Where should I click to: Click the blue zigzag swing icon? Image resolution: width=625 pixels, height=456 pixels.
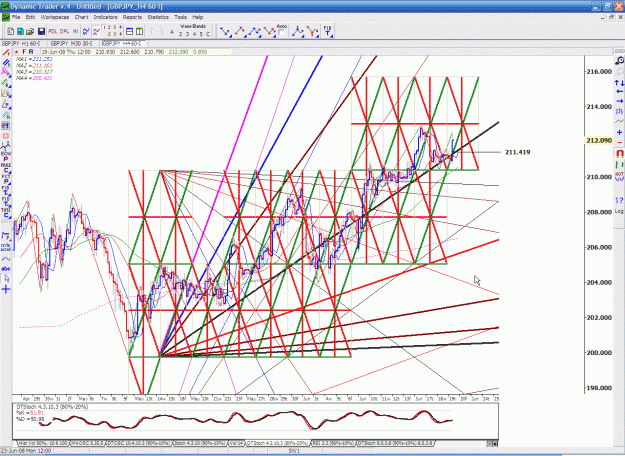point(86,31)
